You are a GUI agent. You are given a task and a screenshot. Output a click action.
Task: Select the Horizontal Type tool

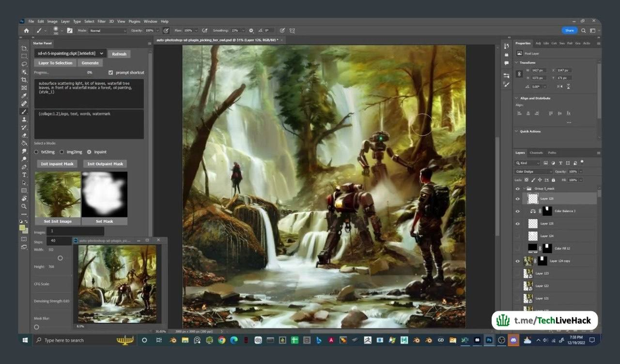(x=24, y=175)
